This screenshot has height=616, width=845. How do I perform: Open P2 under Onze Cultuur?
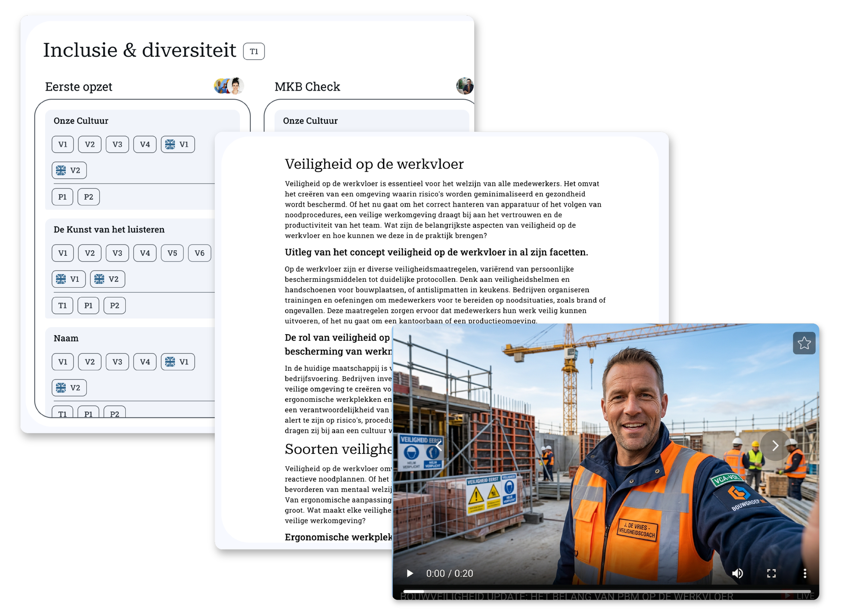coord(88,197)
